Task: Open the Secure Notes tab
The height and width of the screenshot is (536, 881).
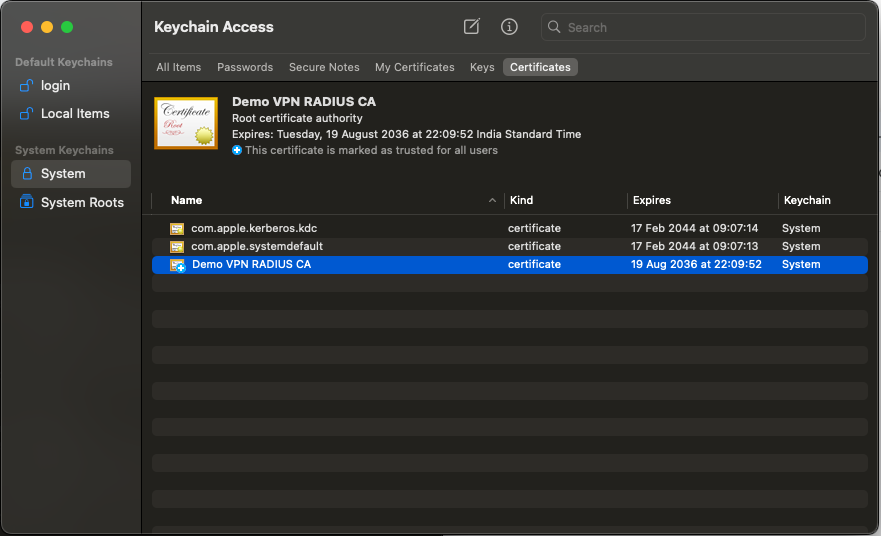Action: click(324, 67)
